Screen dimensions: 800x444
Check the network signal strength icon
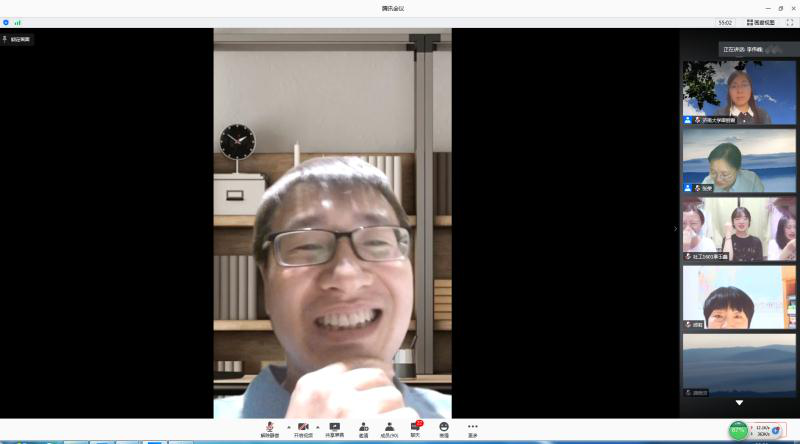[17, 22]
